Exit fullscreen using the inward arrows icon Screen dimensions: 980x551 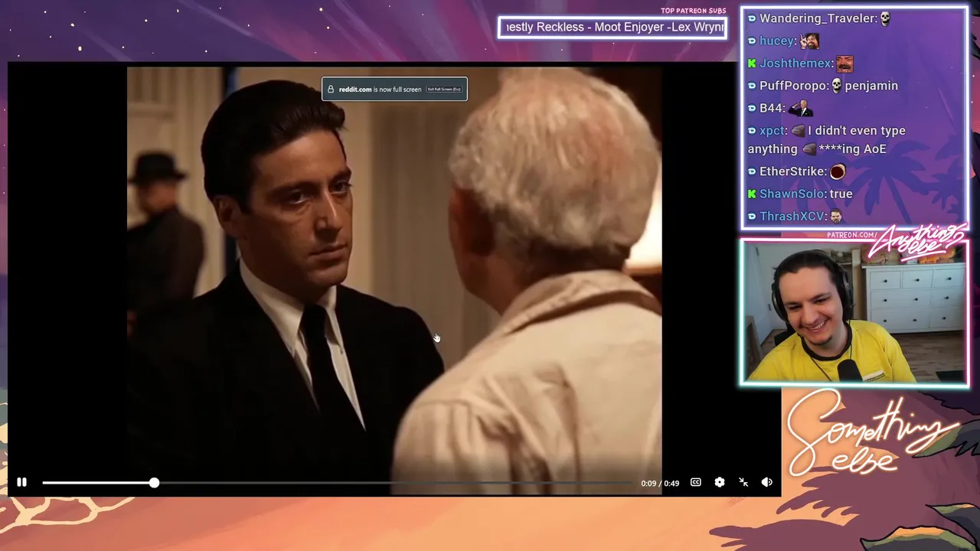pyautogui.click(x=743, y=482)
